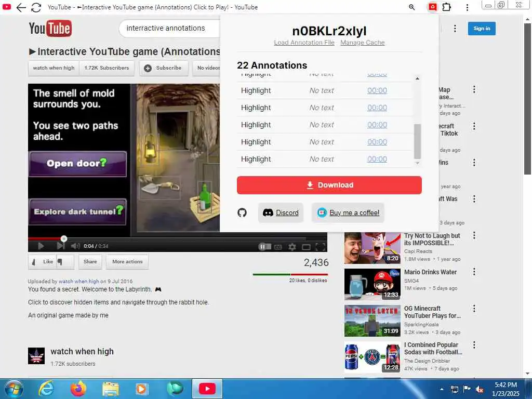Go back with the browser back arrow
532x399 pixels.
pos(21,7)
